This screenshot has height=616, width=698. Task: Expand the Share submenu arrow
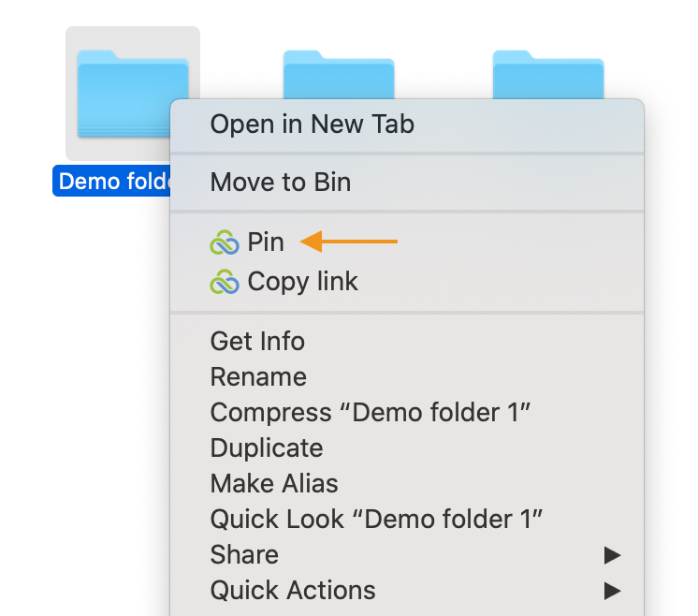click(612, 555)
